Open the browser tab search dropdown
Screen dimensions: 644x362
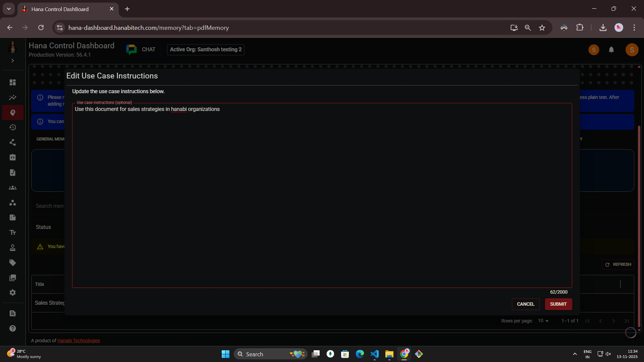pyautogui.click(x=9, y=9)
